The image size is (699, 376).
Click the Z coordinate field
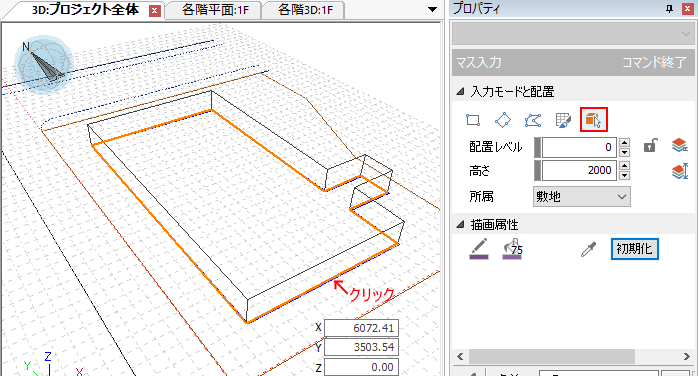(x=361, y=367)
